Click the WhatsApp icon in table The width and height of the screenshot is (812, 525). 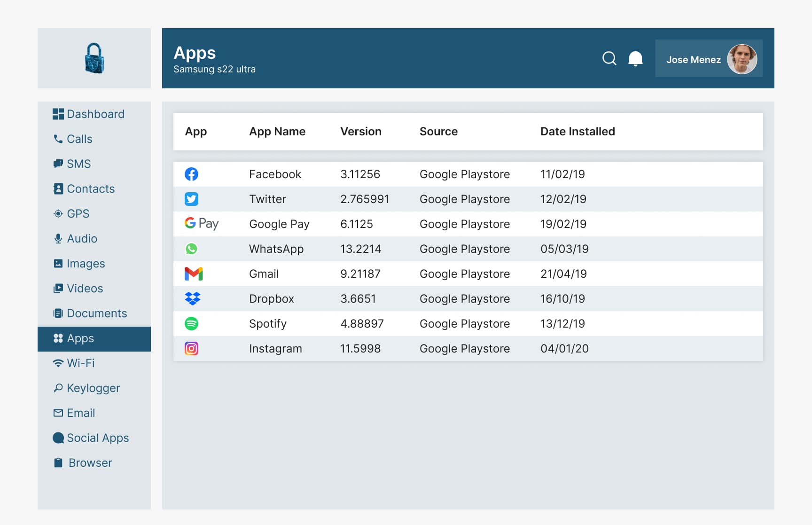191,249
